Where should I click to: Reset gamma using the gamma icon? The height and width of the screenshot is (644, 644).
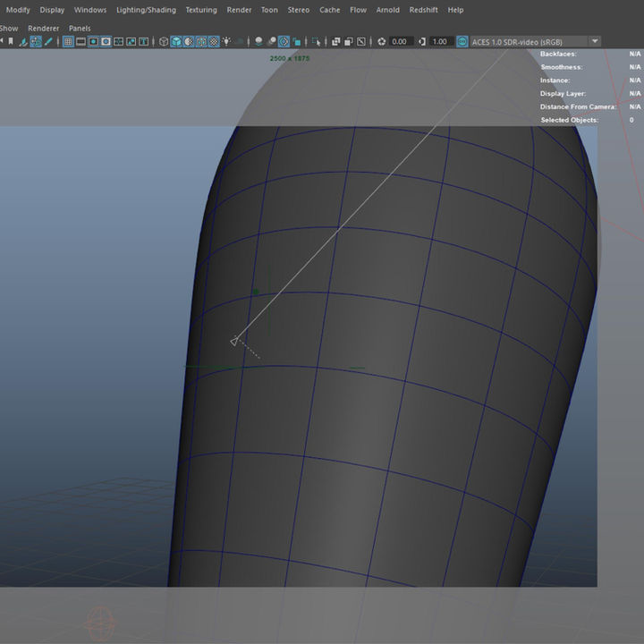pos(422,41)
